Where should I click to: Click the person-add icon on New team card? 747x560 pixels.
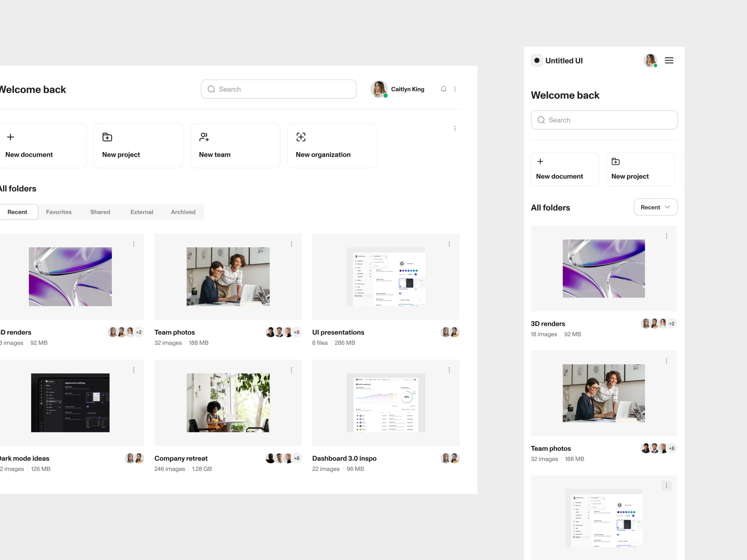tap(204, 137)
